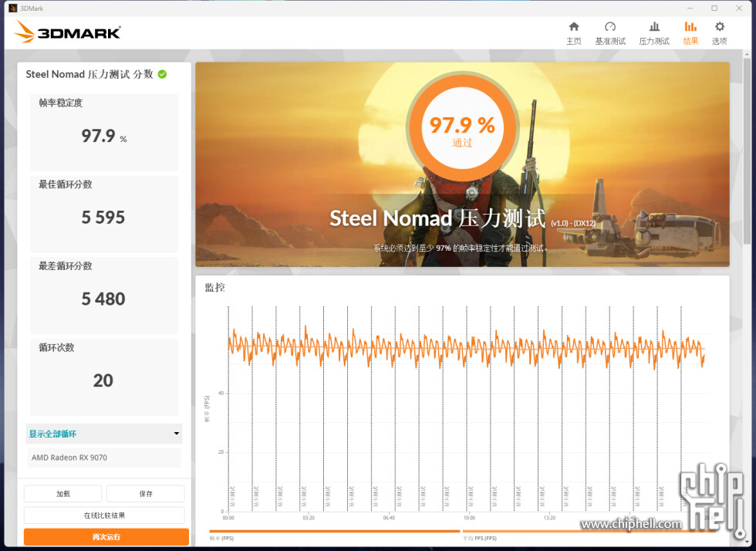The width and height of the screenshot is (756, 551).
Task: Click the 帧率 (FPS) legend bar below the chart
Action: coord(334,531)
